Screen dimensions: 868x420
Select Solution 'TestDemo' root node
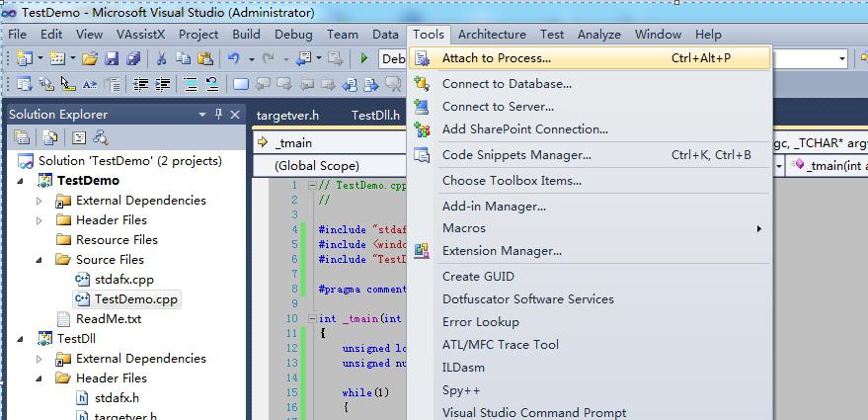[x=130, y=161]
